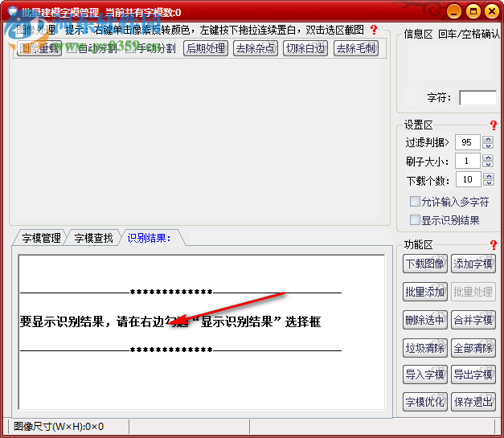The width and height of the screenshot is (504, 438).
Task: Enable the 自动分割 checkbox
Action: (x=72, y=48)
